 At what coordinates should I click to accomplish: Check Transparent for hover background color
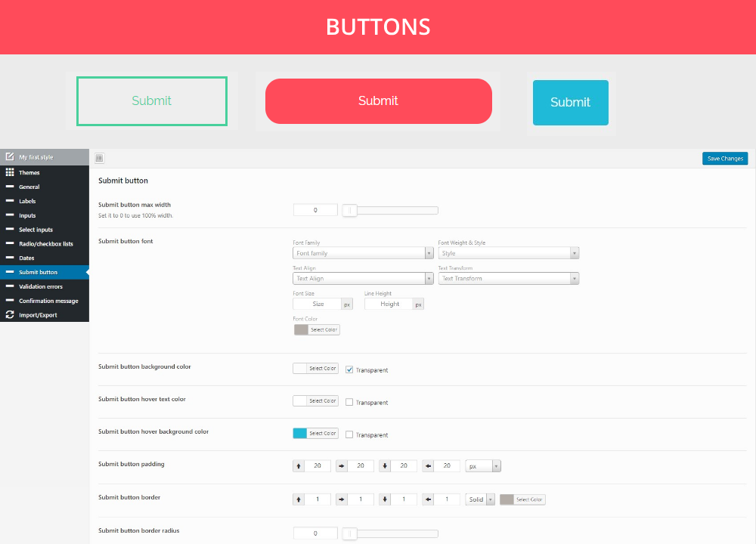coord(349,434)
